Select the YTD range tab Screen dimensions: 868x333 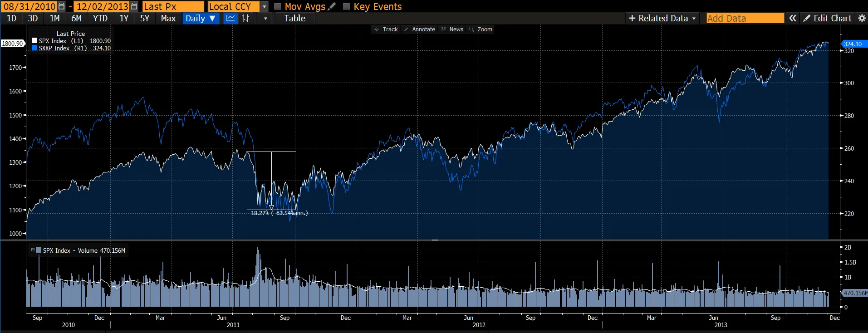coord(100,18)
